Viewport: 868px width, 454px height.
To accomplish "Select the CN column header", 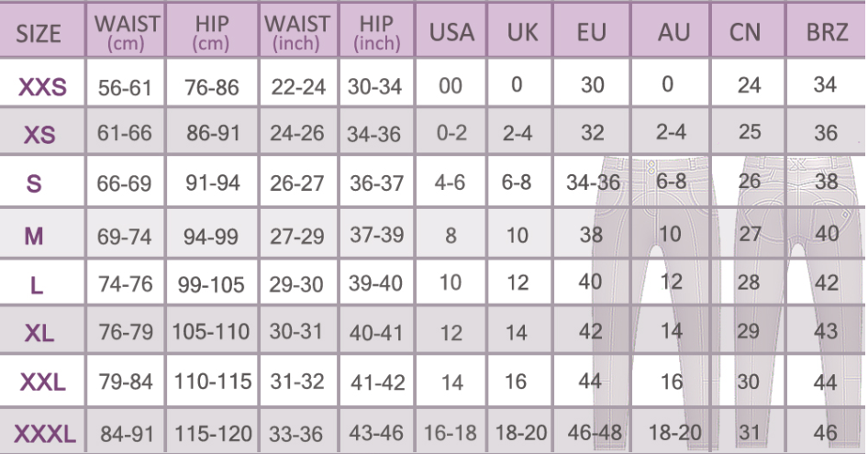I will click(x=750, y=33).
